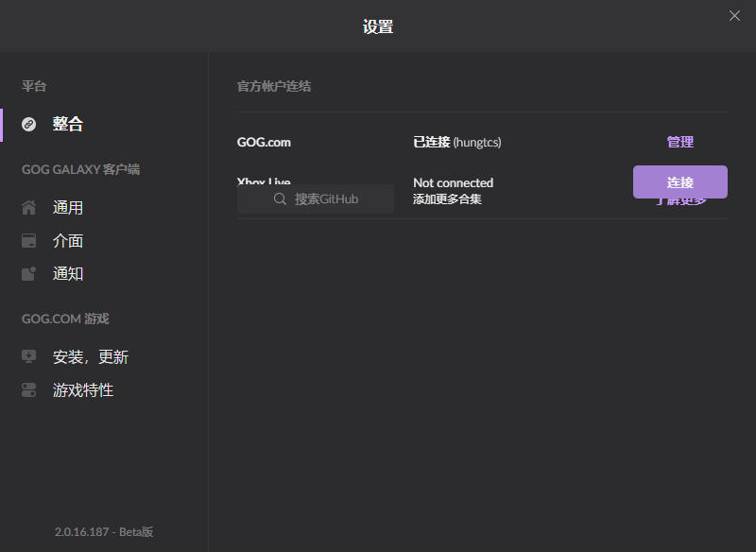Image resolution: width=756 pixels, height=552 pixels.
Task: Click the GOG GALAXY 客户端 sidebar heading
Action: (80, 170)
